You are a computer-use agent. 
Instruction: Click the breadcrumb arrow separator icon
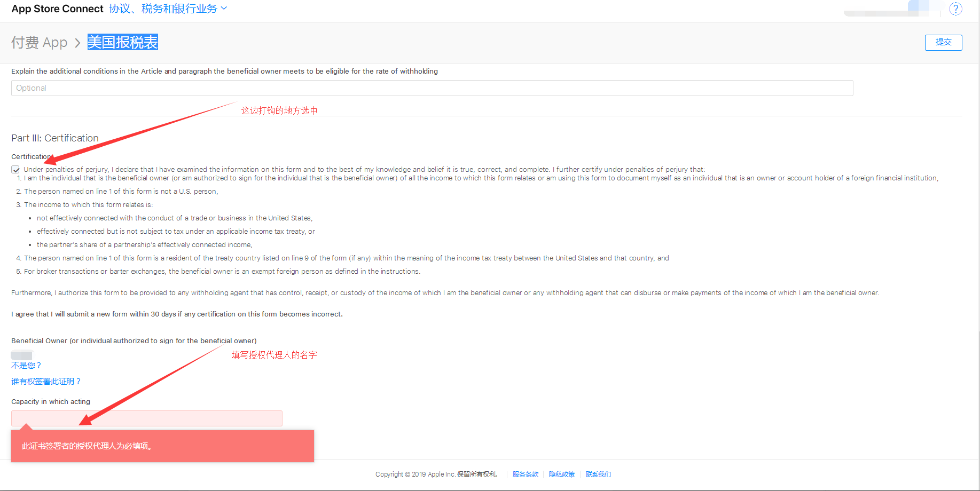pos(77,43)
